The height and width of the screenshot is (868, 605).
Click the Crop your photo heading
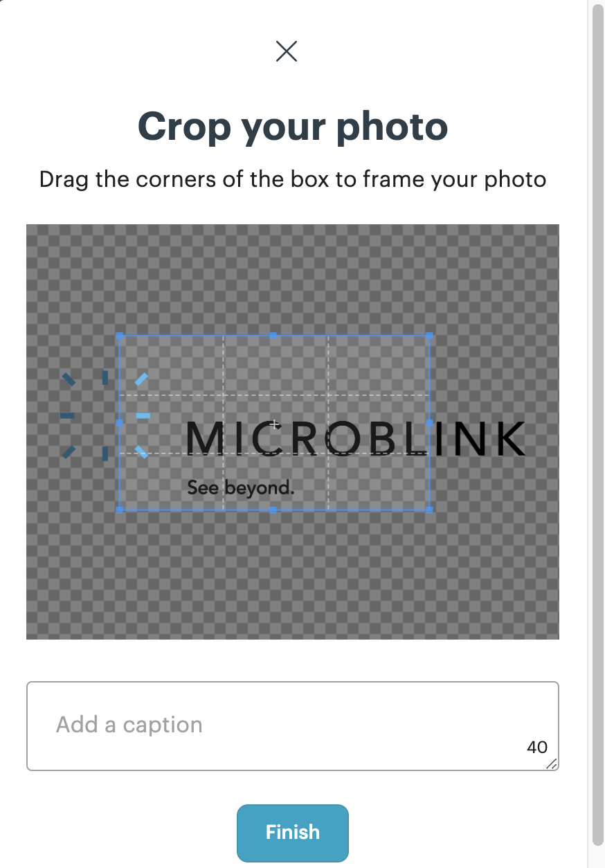click(293, 127)
